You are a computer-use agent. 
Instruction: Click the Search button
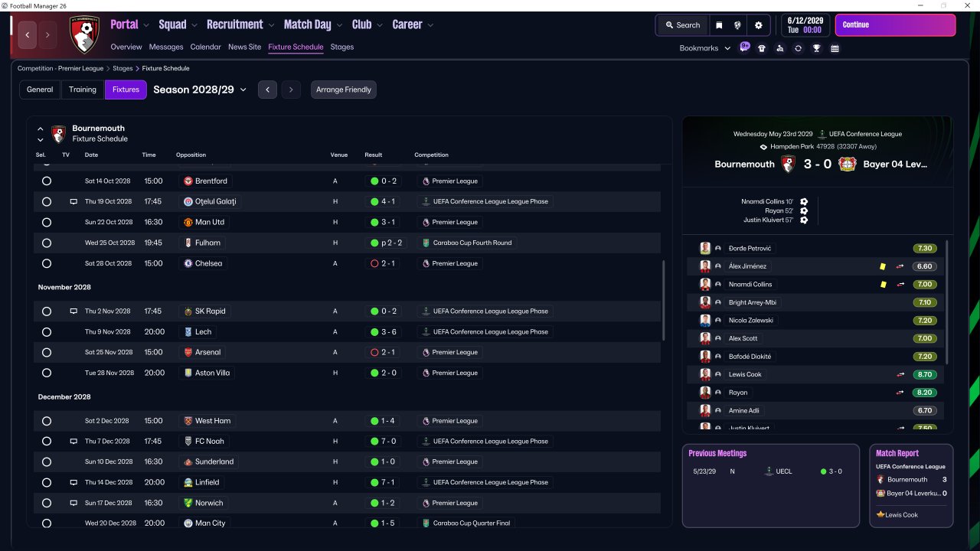point(682,25)
